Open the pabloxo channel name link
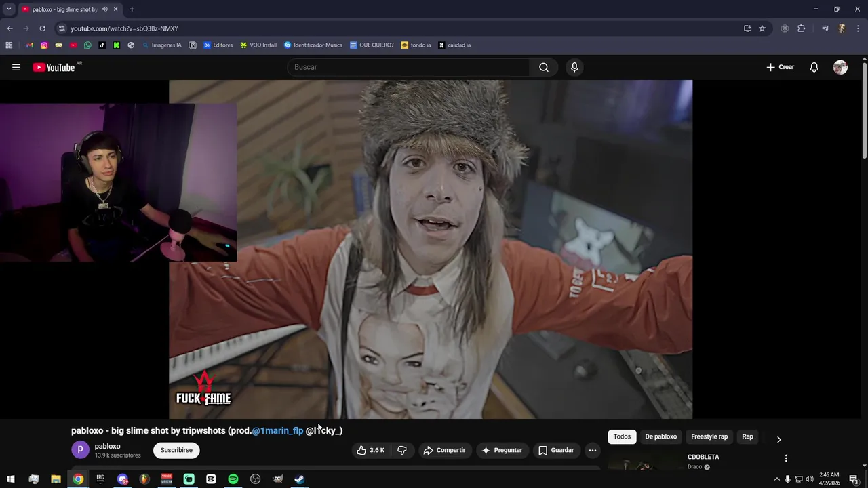 coord(107,446)
